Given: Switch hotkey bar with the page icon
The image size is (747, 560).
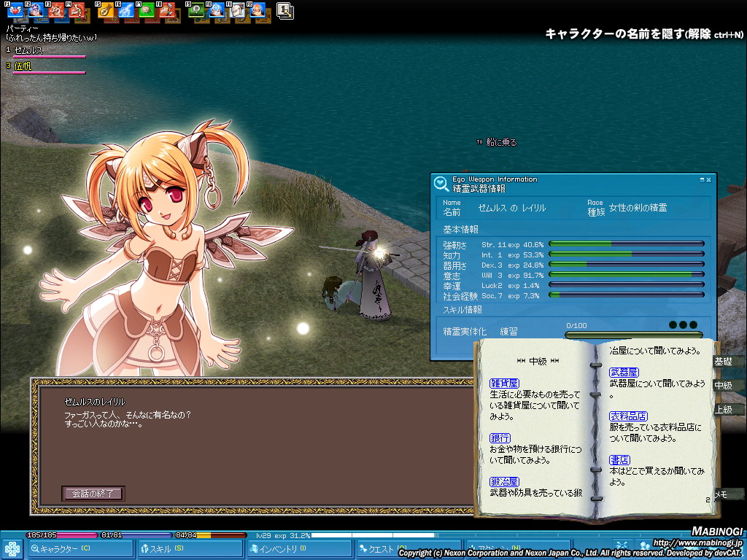Looking at the screenshot, I should coord(285,10).
